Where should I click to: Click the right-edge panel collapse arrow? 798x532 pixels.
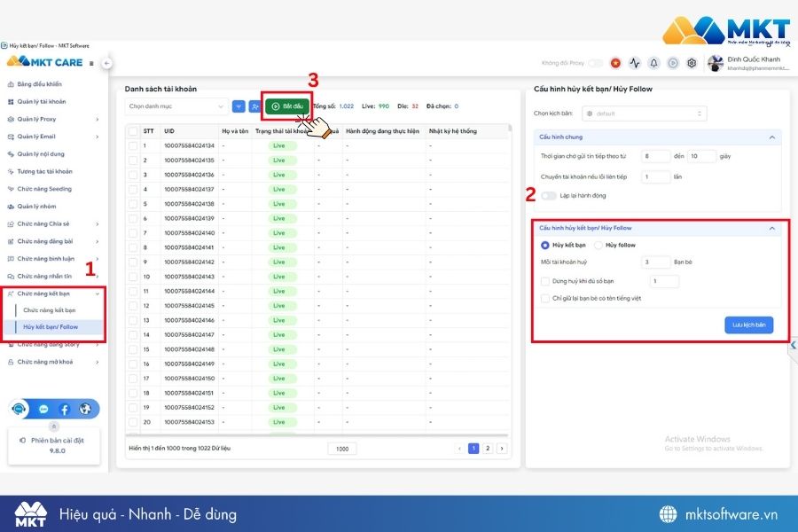tap(794, 345)
